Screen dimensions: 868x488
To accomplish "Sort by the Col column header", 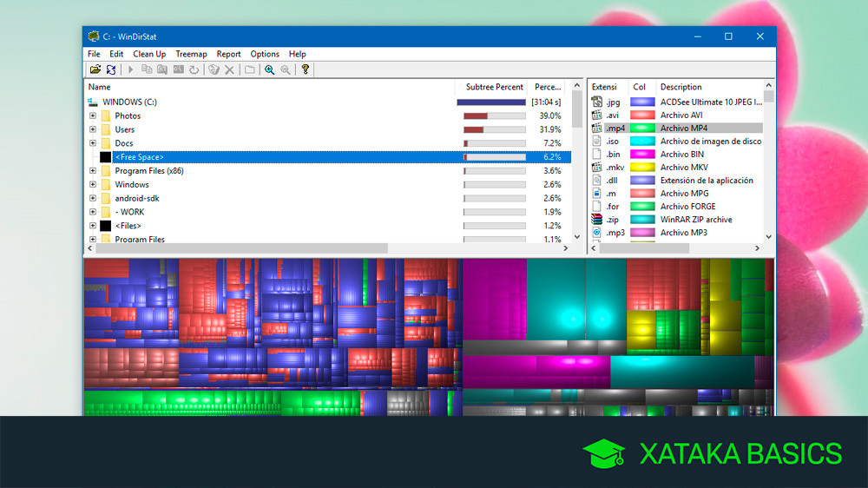I will pyautogui.click(x=641, y=87).
